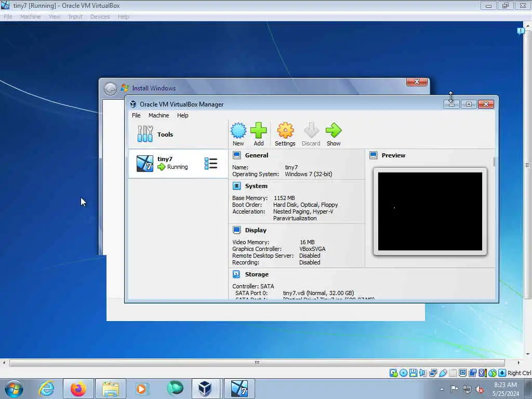
Task: Open the tiny7 machine tools menu icon
Action: pyautogui.click(x=211, y=164)
